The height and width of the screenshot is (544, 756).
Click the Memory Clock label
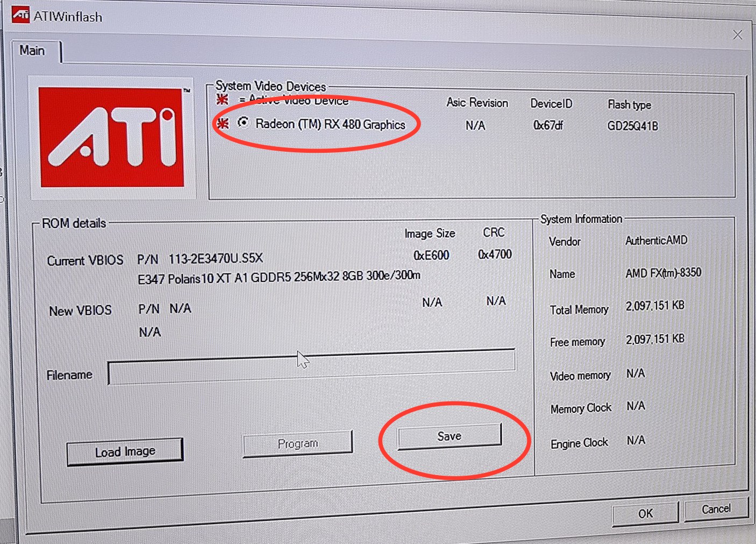point(581,408)
